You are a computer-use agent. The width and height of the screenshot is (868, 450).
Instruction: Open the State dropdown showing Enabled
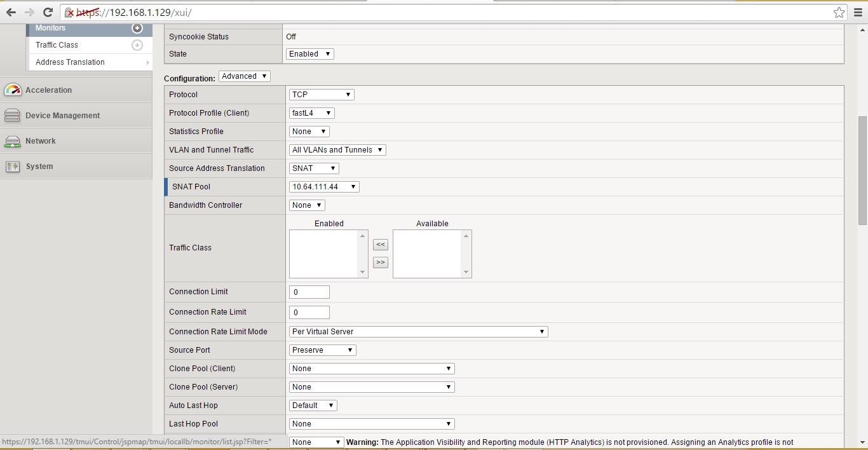pos(309,53)
